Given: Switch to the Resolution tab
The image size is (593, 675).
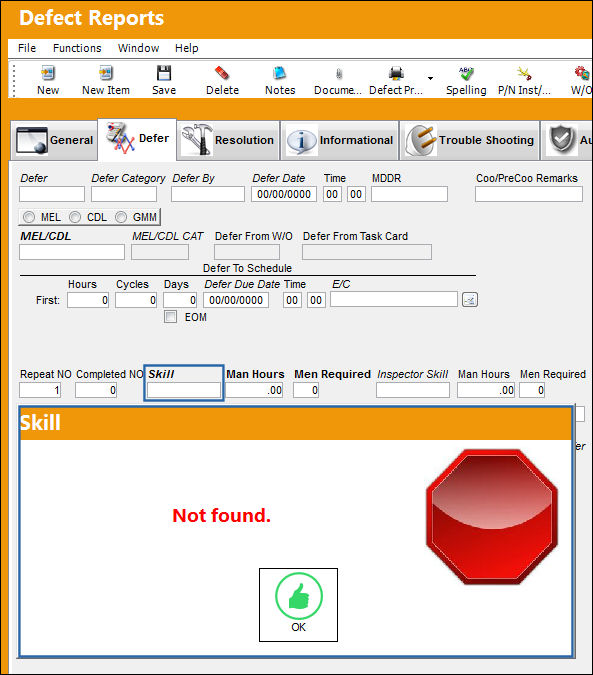Looking at the screenshot, I should (229, 140).
